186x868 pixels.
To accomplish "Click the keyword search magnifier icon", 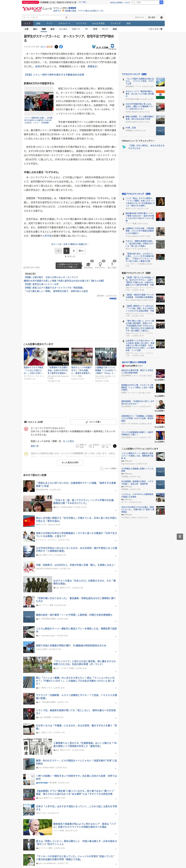I will click(66, 18).
